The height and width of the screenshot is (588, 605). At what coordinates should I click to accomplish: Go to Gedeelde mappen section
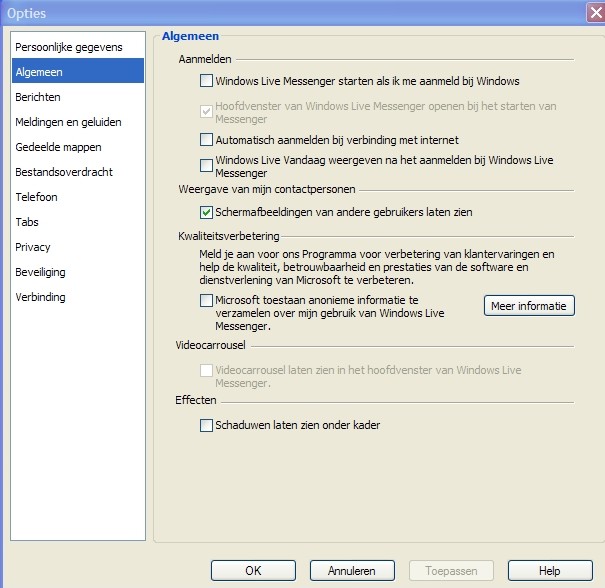point(78,147)
